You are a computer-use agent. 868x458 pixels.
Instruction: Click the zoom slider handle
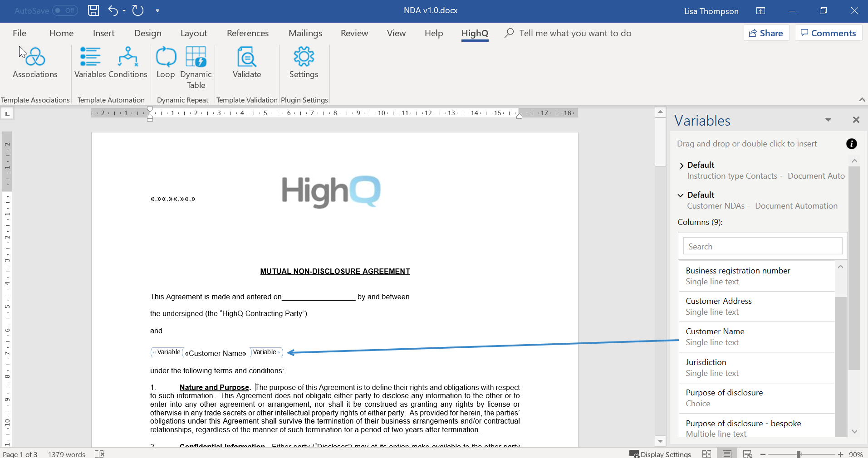tap(799, 454)
